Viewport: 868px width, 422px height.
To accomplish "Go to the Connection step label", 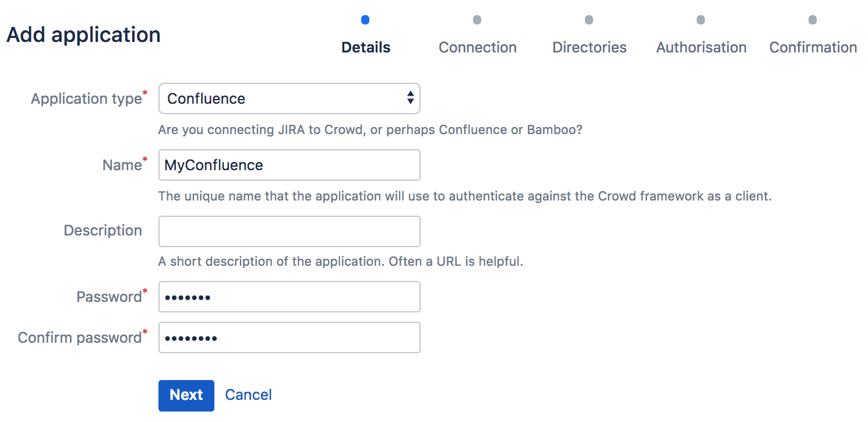I will [x=477, y=47].
